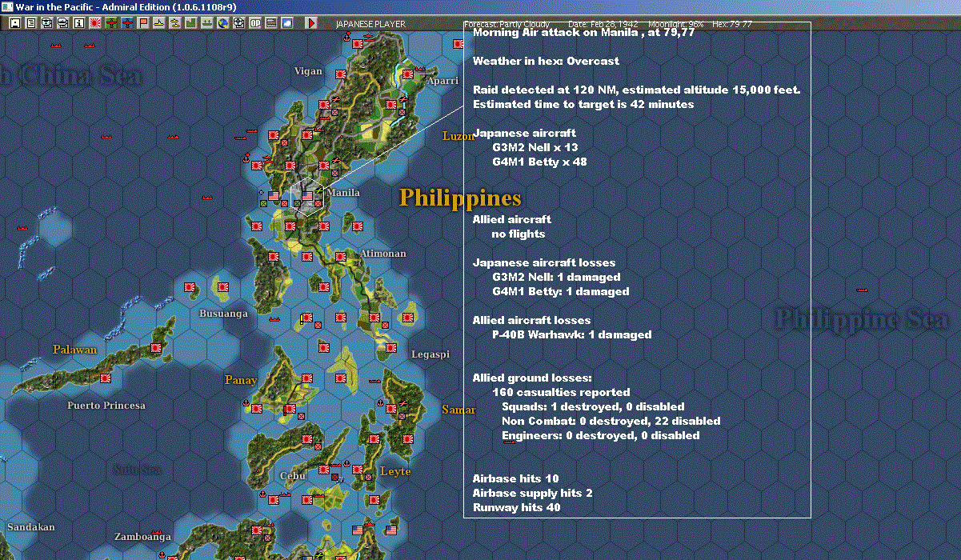Open the globe toolbar icon

point(222,24)
